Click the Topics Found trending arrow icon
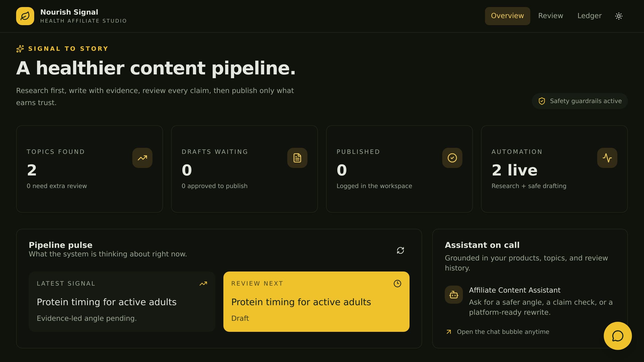 pos(142,158)
